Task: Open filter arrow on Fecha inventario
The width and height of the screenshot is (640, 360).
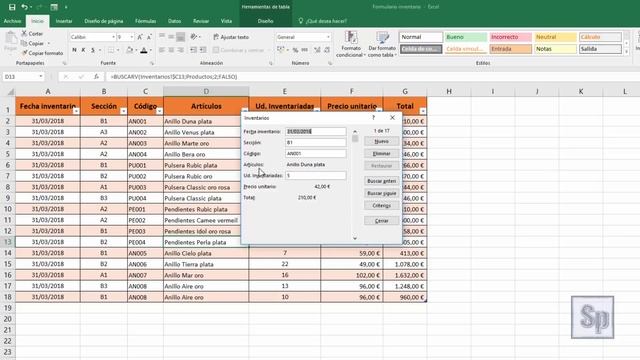Action: pyautogui.click(x=76, y=111)
